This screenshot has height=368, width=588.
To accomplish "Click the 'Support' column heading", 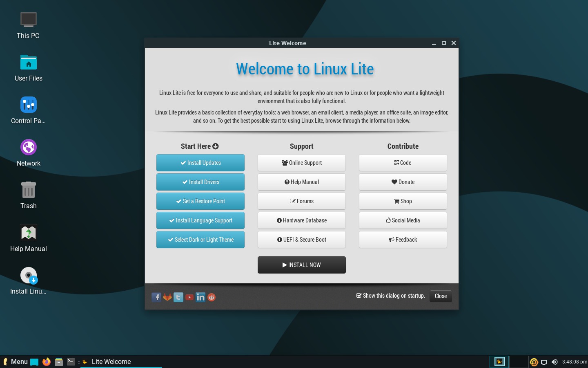I will click(302, 146).
